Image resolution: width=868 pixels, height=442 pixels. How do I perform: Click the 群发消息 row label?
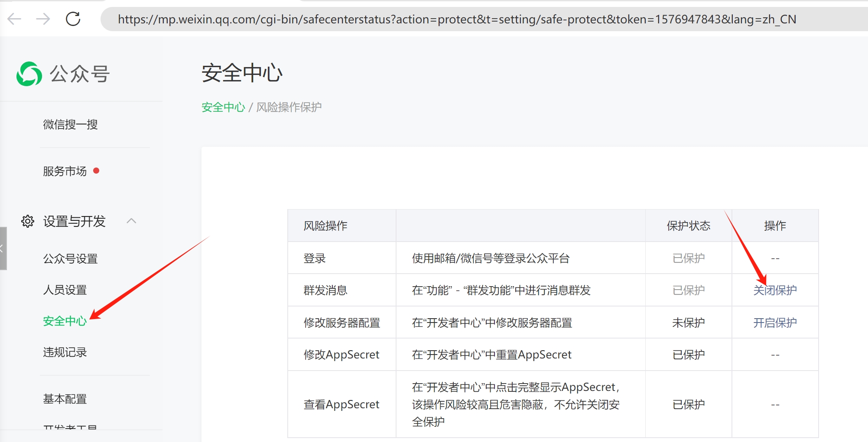click(x=325, y=290)
